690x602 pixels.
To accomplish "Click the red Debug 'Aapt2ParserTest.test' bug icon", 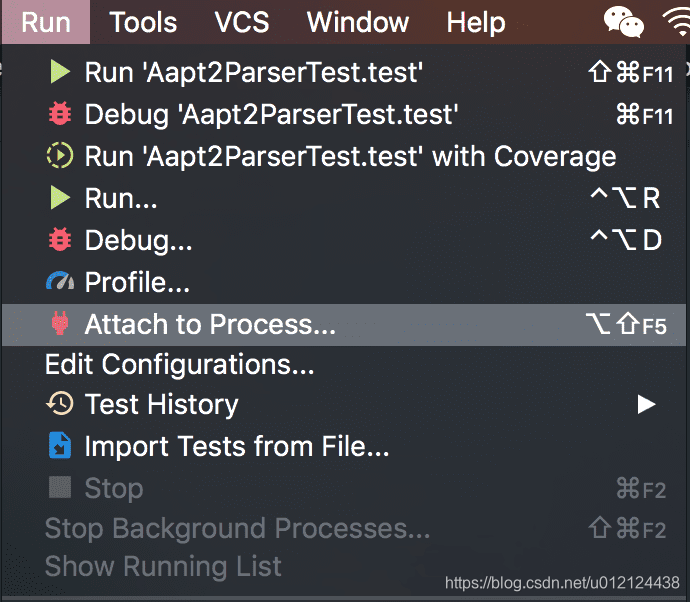I will [x=60, y=115].
